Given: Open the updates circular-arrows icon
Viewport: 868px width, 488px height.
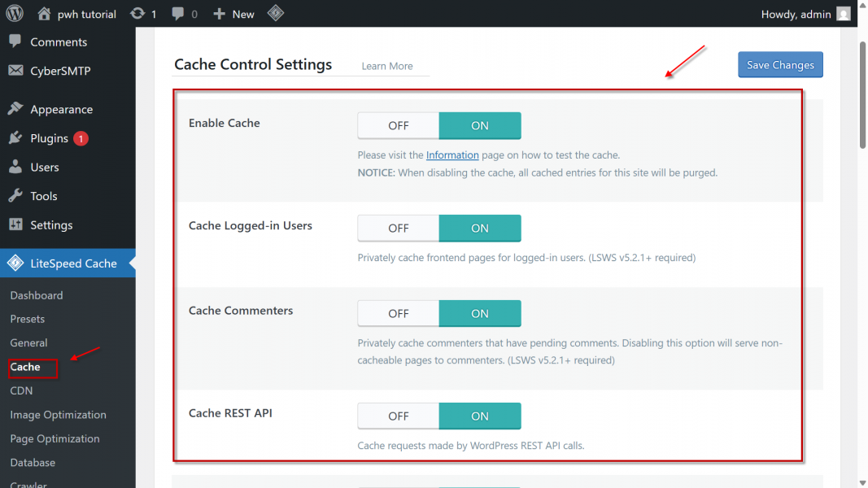Looking at the screenshot, I should 137,13.
